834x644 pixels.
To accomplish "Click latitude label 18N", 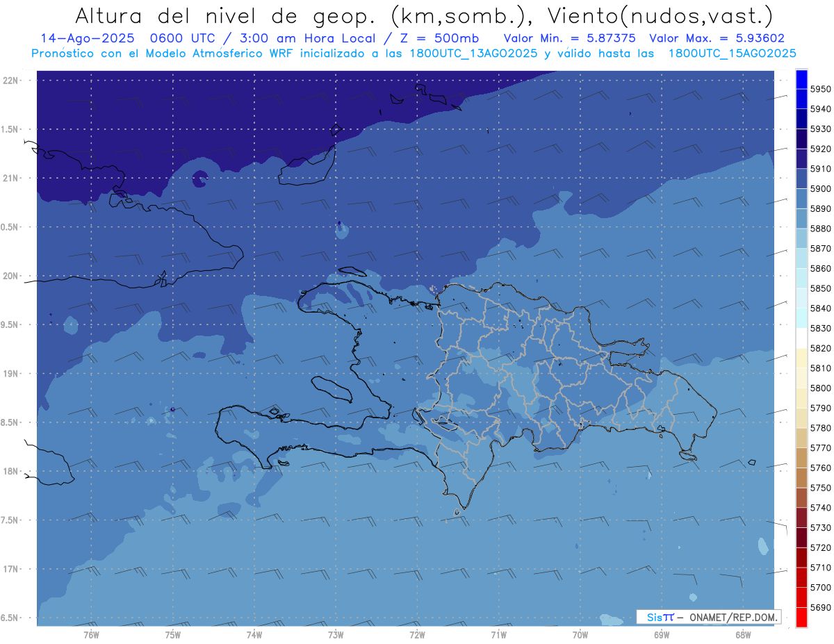I will point(10,471).
